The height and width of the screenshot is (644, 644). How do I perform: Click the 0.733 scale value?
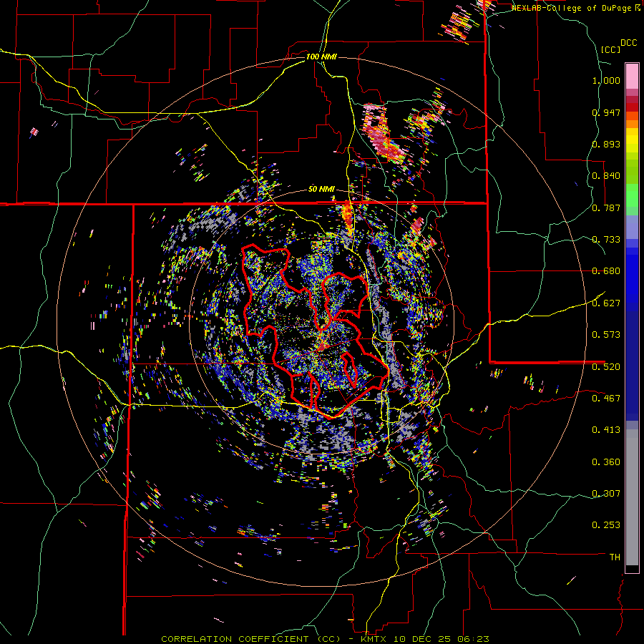(606, 240)
